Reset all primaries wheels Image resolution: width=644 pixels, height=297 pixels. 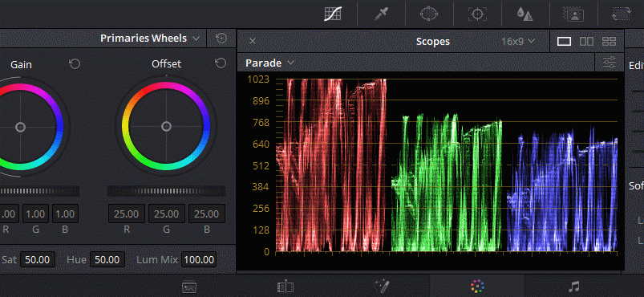pyautogui.click(x=221, y=39)
